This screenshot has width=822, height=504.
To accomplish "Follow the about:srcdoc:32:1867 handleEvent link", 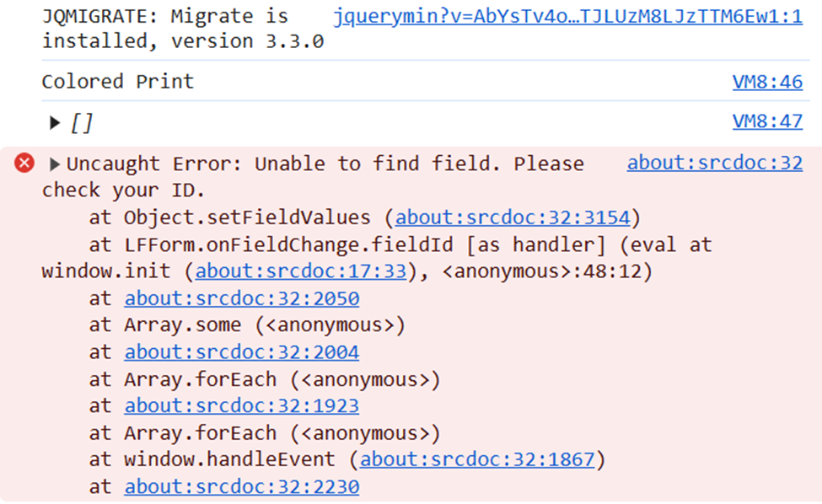I will [x=477, y=459].
